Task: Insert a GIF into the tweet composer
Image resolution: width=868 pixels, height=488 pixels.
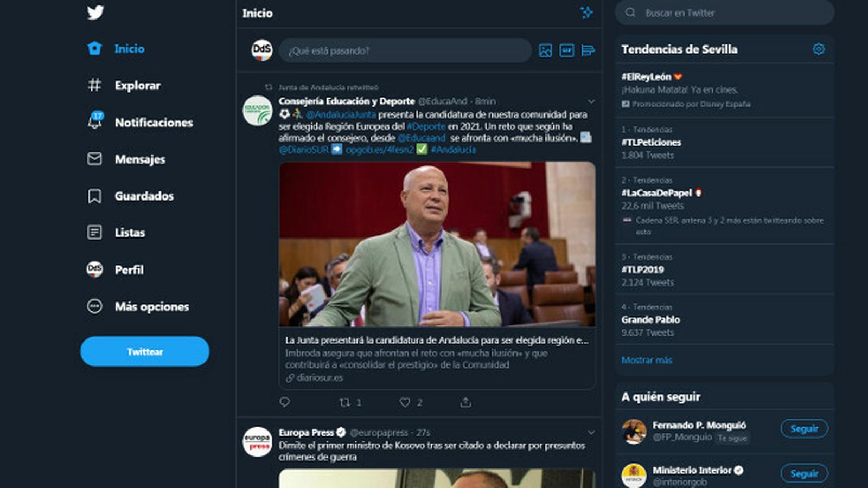Action: coord(566,51)
